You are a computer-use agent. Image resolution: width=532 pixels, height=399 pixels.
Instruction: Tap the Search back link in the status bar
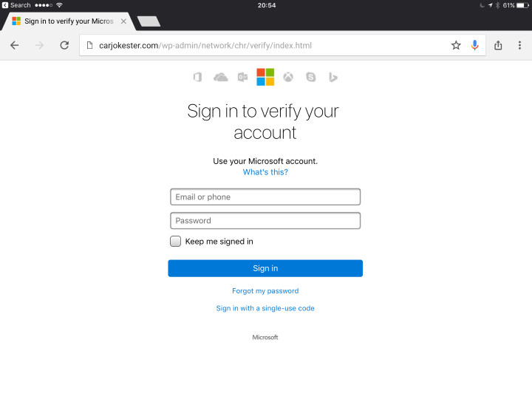point(16,5)
